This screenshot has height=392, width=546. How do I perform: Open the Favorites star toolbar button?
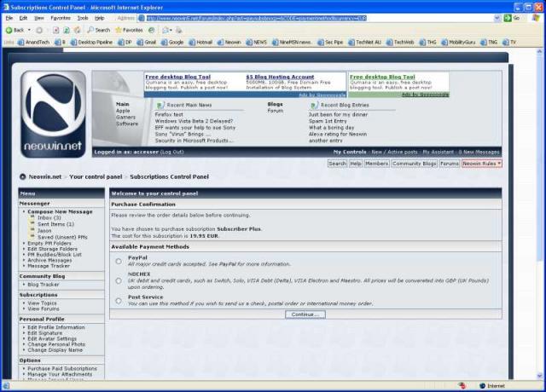tap(119, 29)
